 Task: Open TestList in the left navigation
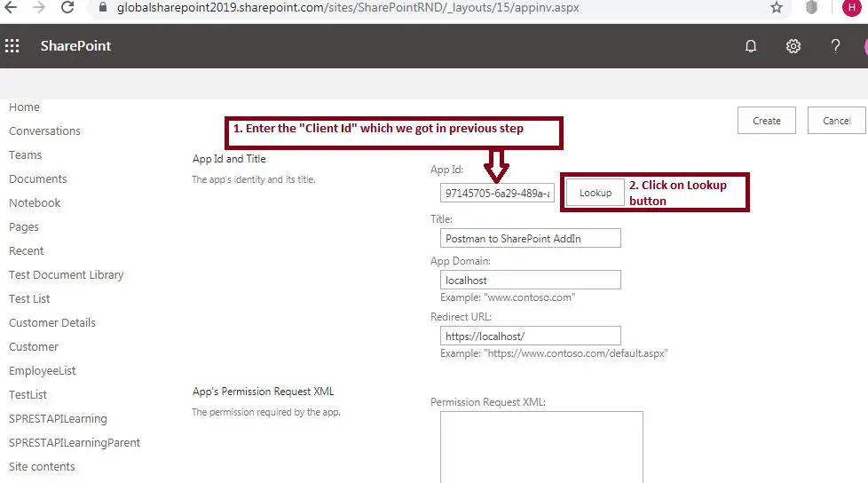click(x=28, y=394)
